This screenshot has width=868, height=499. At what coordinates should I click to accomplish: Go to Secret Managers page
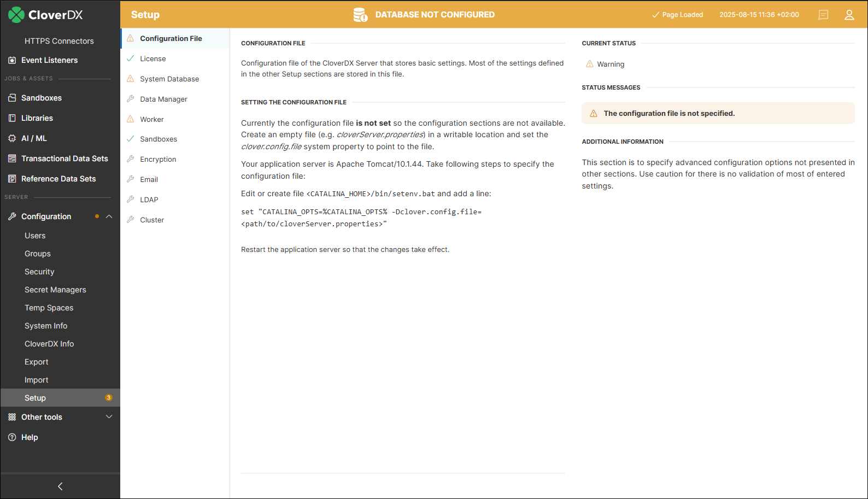(55, 290)
